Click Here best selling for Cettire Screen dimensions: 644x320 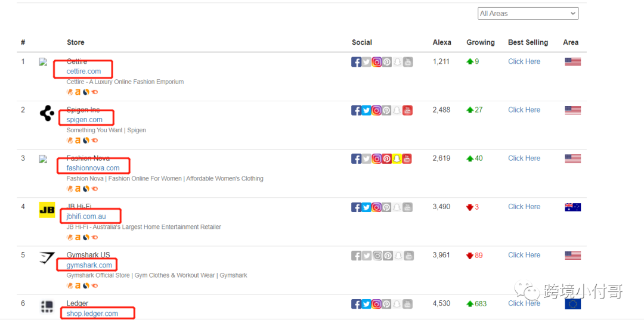[524, 61]
